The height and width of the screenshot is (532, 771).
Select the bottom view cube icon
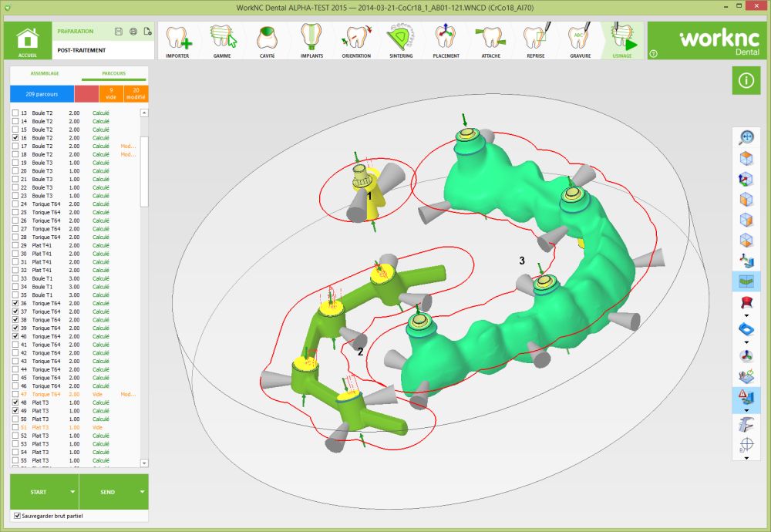click(746, 240)
